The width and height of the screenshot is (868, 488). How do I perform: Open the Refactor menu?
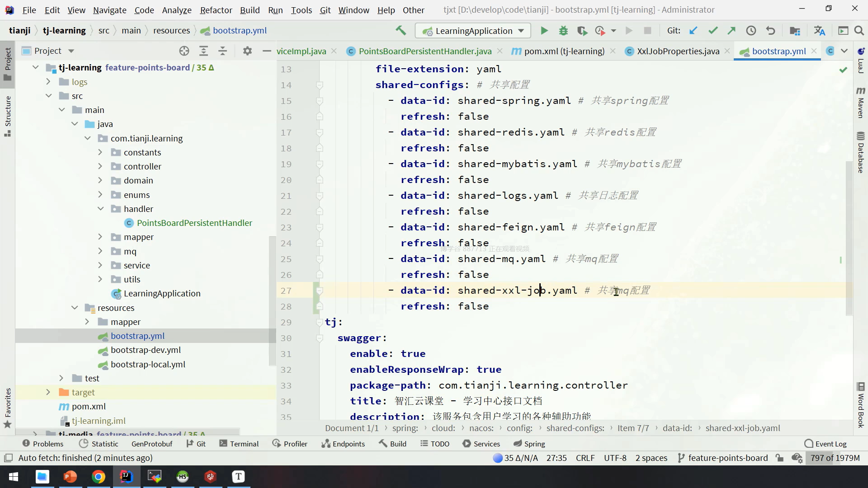216,10
